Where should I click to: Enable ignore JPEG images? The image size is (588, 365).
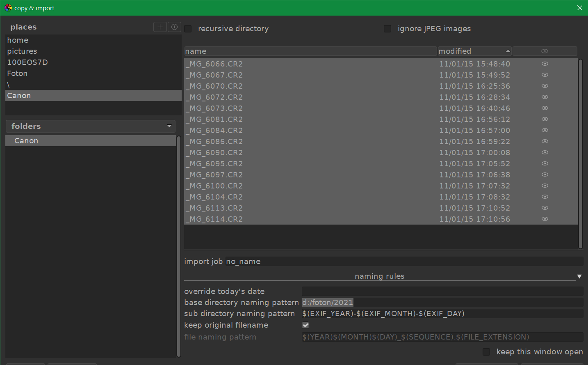(x=387, y=29)
